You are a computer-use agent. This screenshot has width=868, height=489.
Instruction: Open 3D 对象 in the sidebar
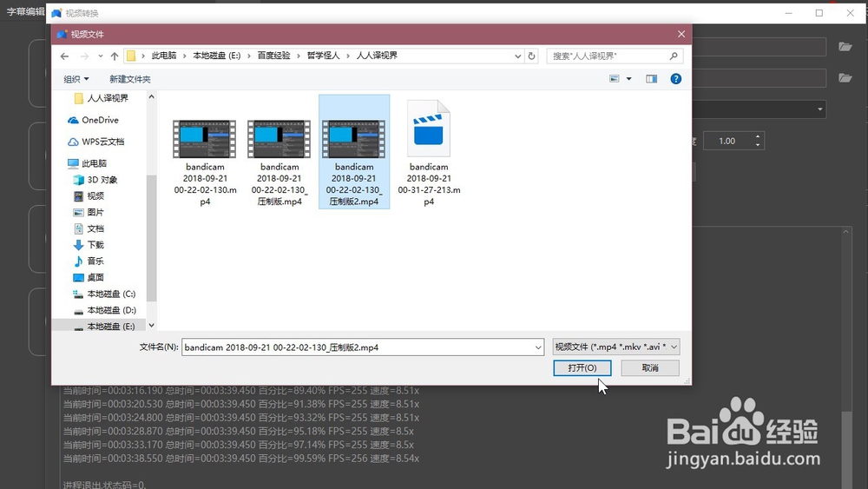click(95, 180)
